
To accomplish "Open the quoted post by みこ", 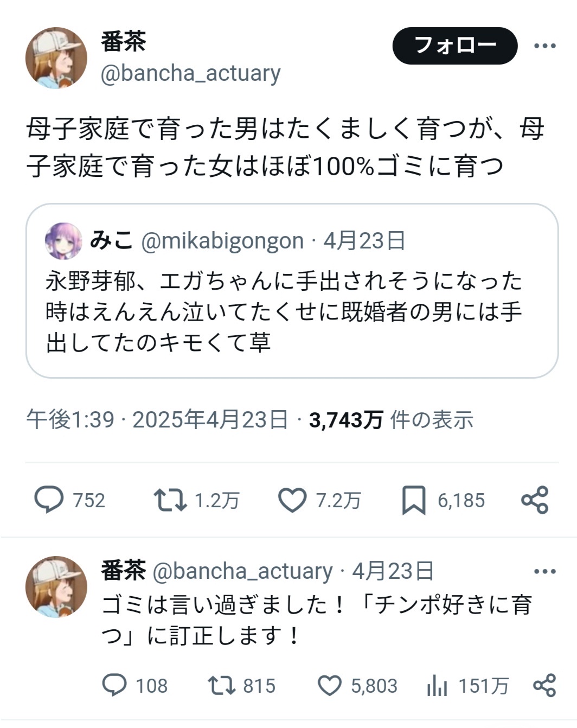I will 292,312.
